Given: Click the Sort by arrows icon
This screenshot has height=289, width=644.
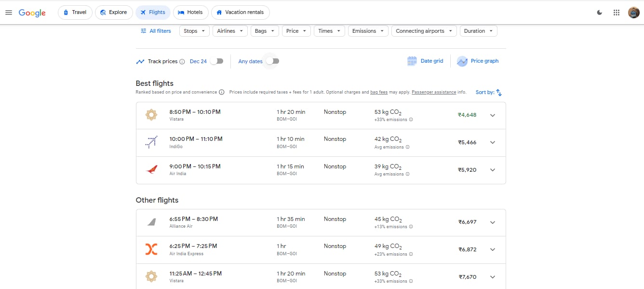Looking at the screenshot, I should click(499, 93).
